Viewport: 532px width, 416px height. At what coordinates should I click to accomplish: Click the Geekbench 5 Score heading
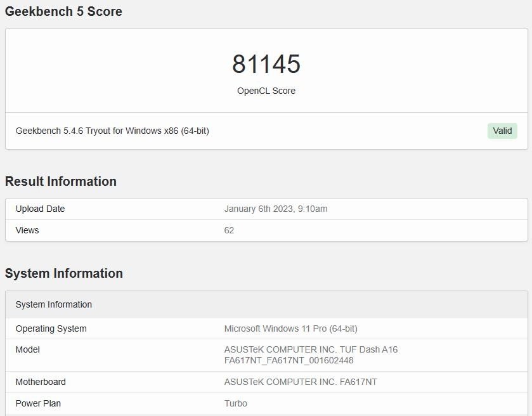[x=63, y=11]
